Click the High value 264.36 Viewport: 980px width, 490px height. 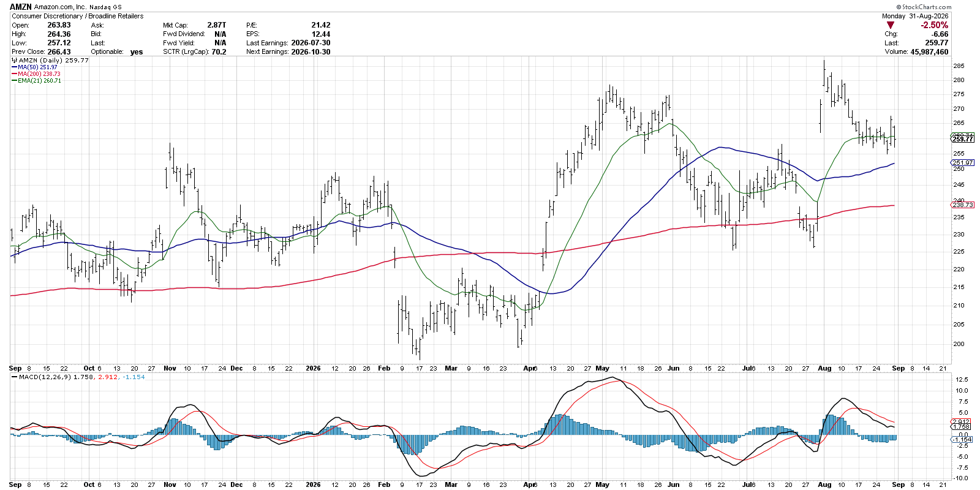click(x=59, y=34)
